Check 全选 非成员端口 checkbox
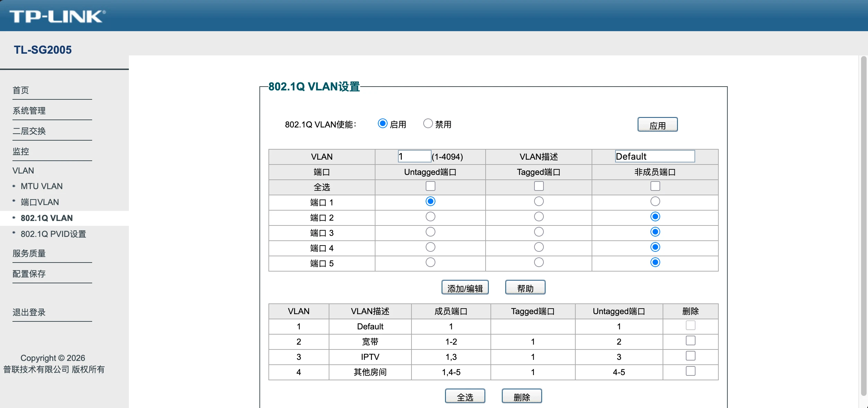Image resolution: width=868 pixels, height=408 pixels. click(x=655, y=186)
